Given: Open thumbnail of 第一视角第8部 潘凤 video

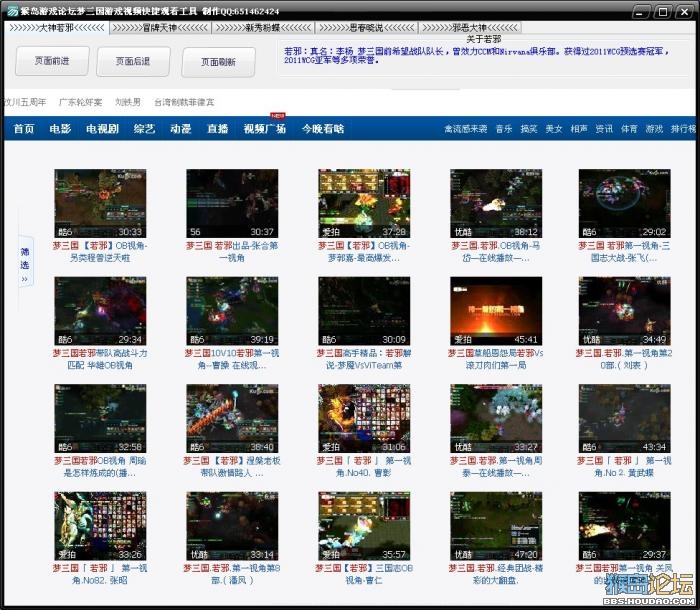Looking at the screenshot, I should tap(232, 526).
